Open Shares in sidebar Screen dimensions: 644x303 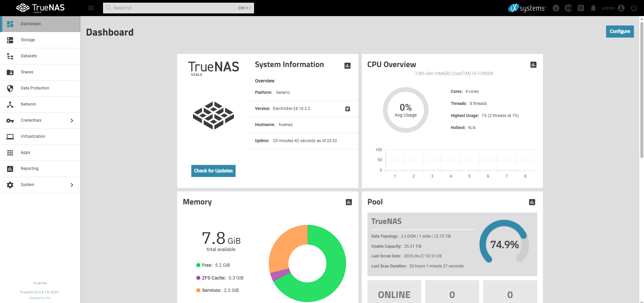click(40, 72)
